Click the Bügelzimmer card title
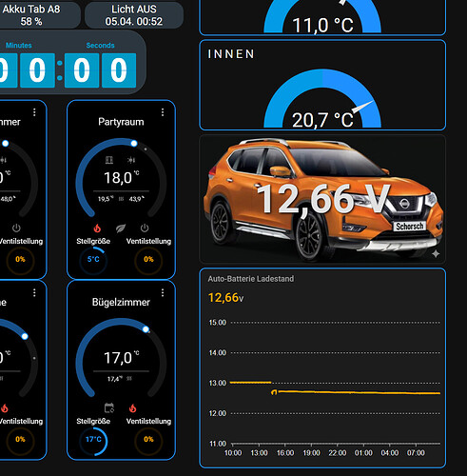 (x=121, y=302)
